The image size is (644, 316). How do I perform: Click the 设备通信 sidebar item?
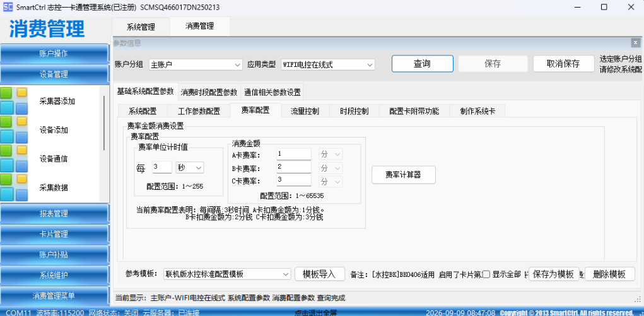tap(54, 158)
